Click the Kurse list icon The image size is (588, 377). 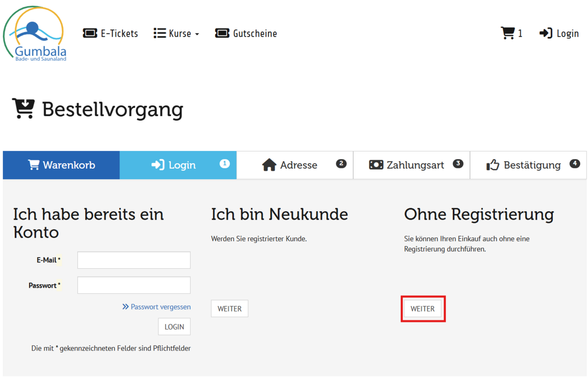click(159, 33)
